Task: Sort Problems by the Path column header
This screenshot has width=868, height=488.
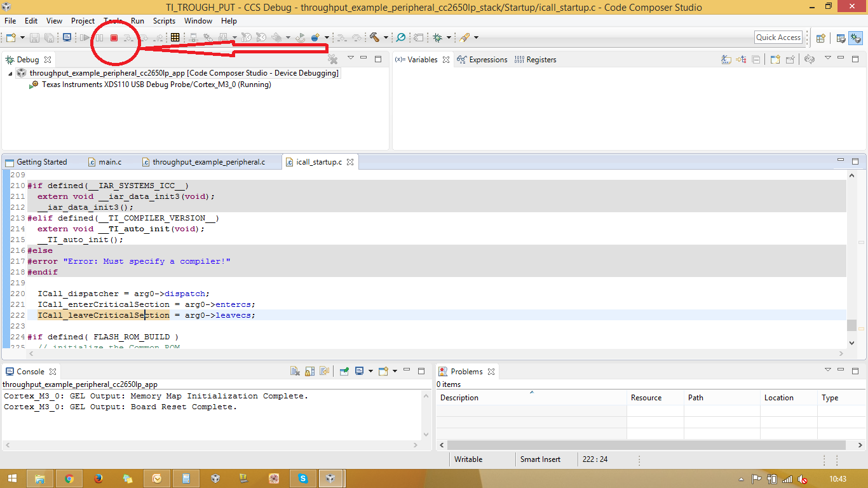Action: [722, 398]
